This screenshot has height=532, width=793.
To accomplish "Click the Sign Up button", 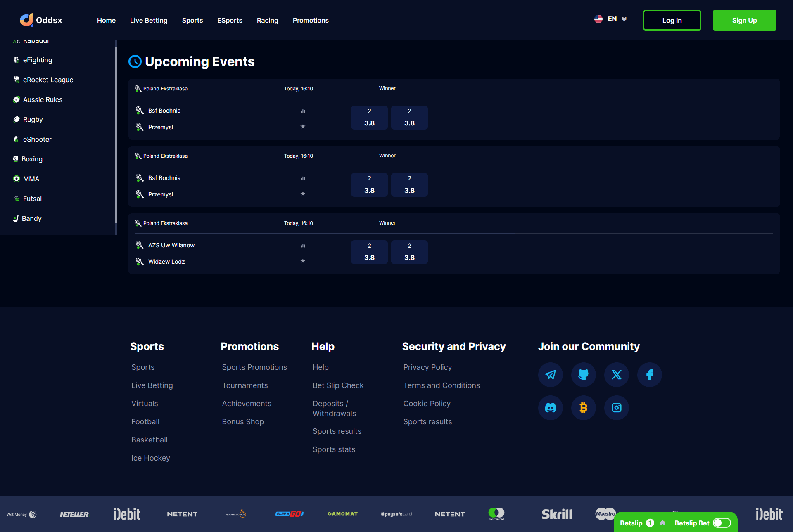I will tap(744, 20).
